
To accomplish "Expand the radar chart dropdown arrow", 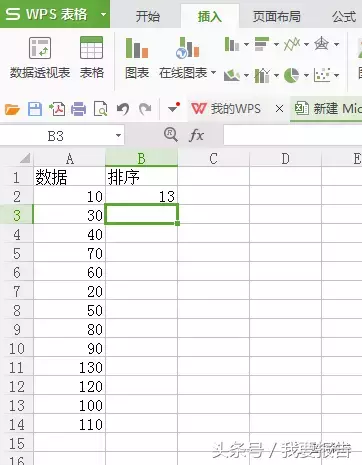I will (336, 44).
